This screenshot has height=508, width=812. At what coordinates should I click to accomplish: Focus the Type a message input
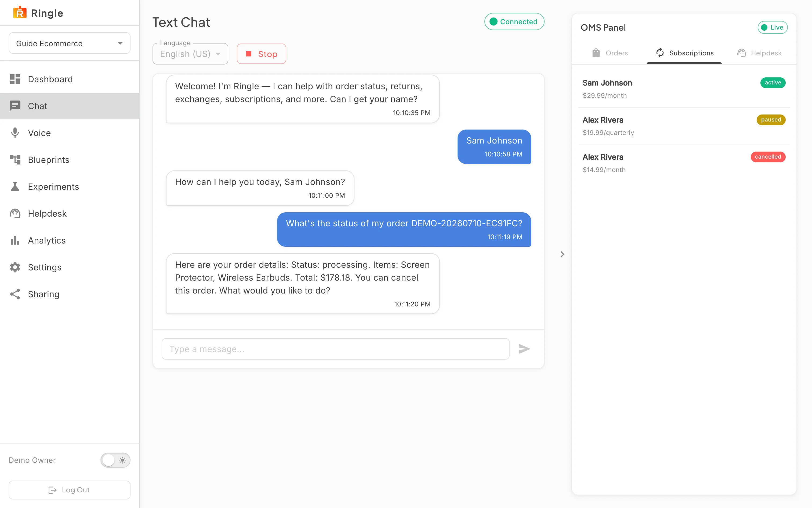336,349
